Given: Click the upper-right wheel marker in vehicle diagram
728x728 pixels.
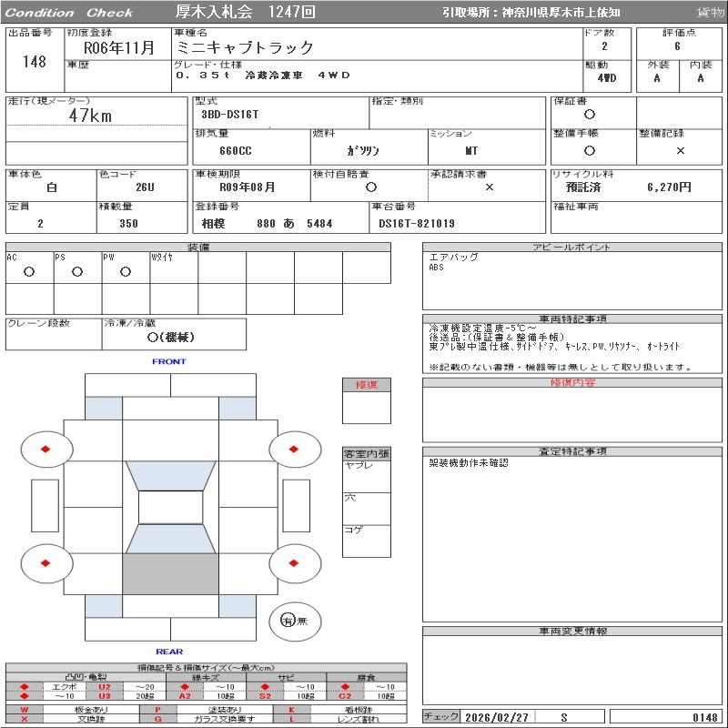Looking at the screenshot, I should (x=295, y=449).
